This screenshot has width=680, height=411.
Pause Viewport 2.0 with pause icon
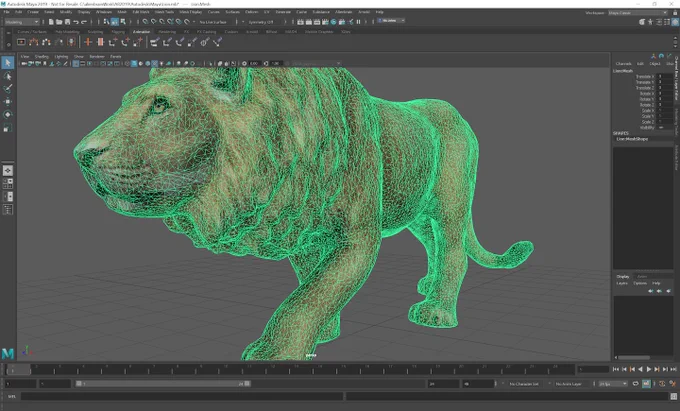tap(358, 22)
